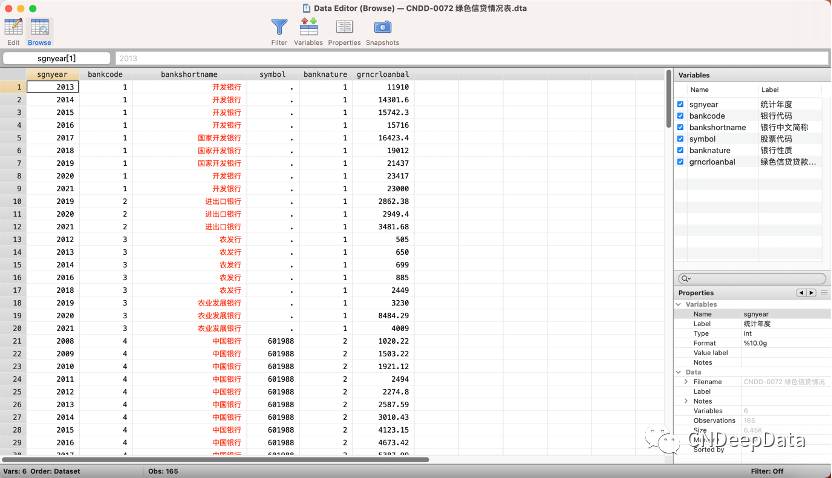Click cell with value 14301.6

[x=383, y=100]
